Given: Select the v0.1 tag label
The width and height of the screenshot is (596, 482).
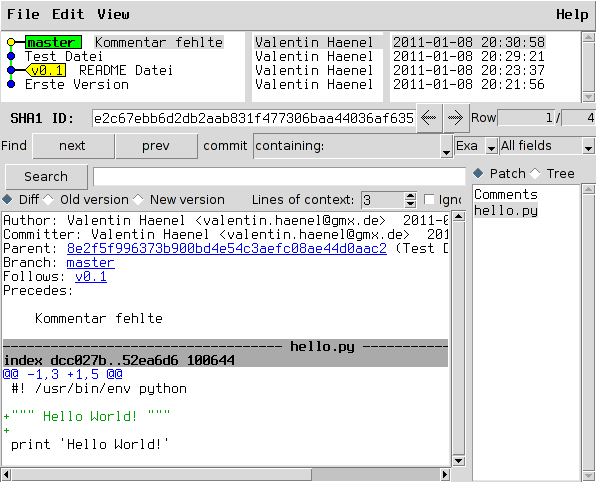Looking at the screenshot, I should (x=46, y=70).
